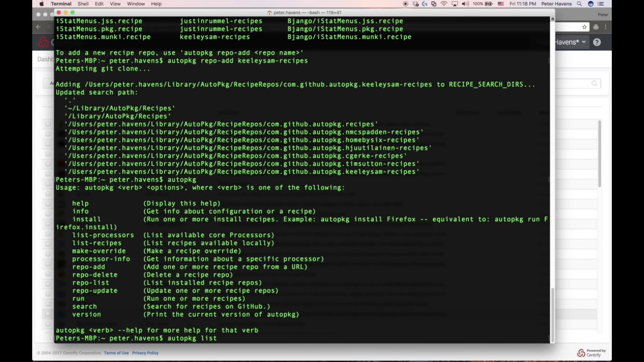644x362 pixels.
Task: Click the browser page scrollbar
Action: (599, 154)
